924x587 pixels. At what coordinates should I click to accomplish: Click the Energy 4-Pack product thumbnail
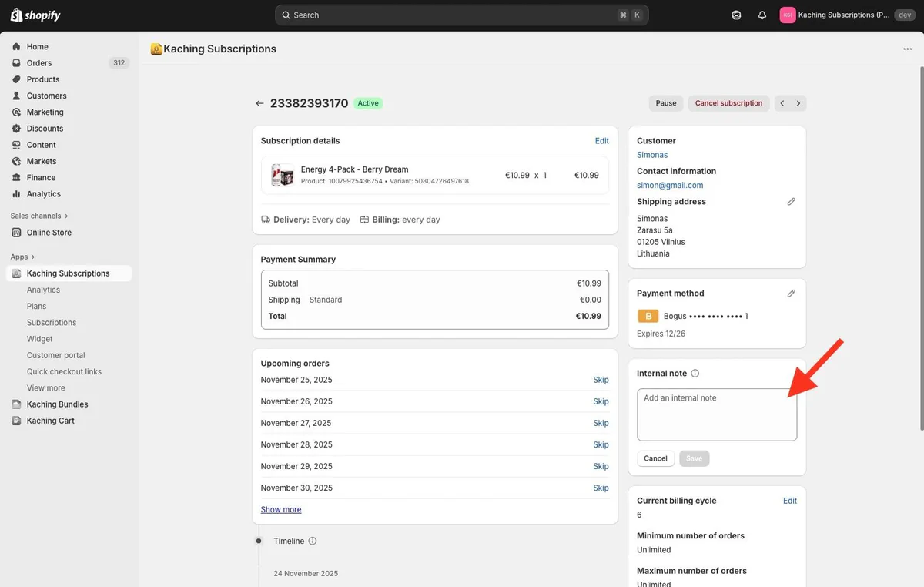coord(283,175)
